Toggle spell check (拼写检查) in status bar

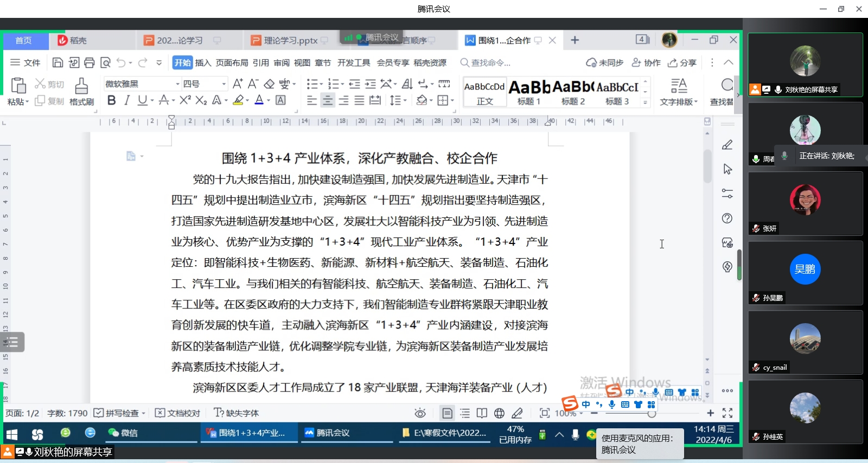(119, 413)
